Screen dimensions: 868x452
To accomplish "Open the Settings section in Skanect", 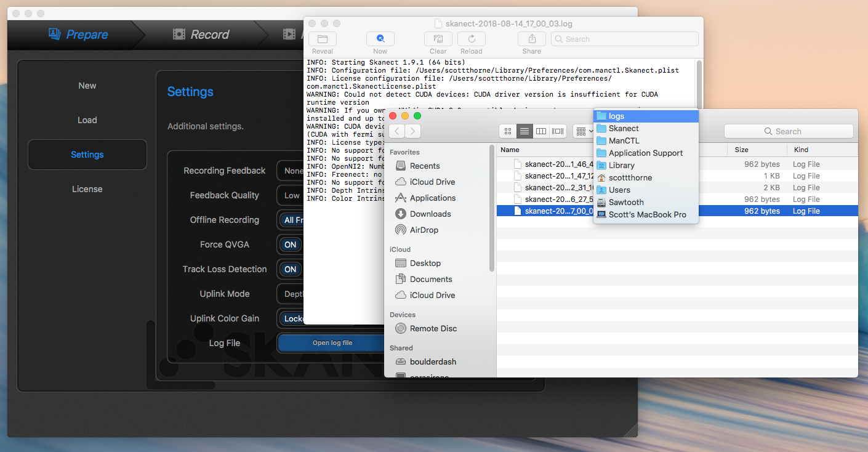I will [87, 155].
